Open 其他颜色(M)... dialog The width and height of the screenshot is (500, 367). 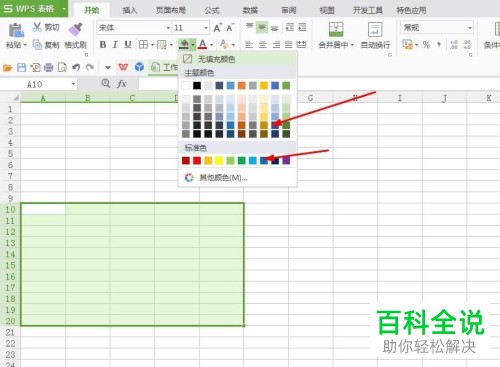coord(237,178)
